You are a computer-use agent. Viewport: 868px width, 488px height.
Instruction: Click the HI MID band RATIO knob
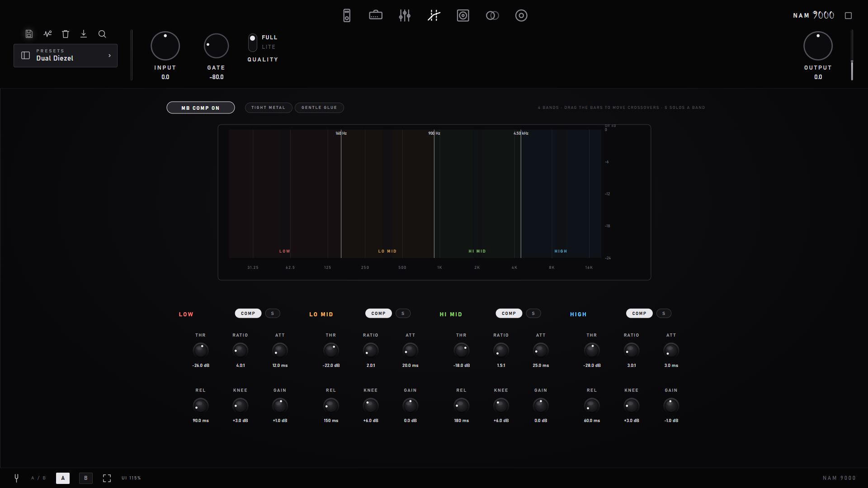pos(501,350)
